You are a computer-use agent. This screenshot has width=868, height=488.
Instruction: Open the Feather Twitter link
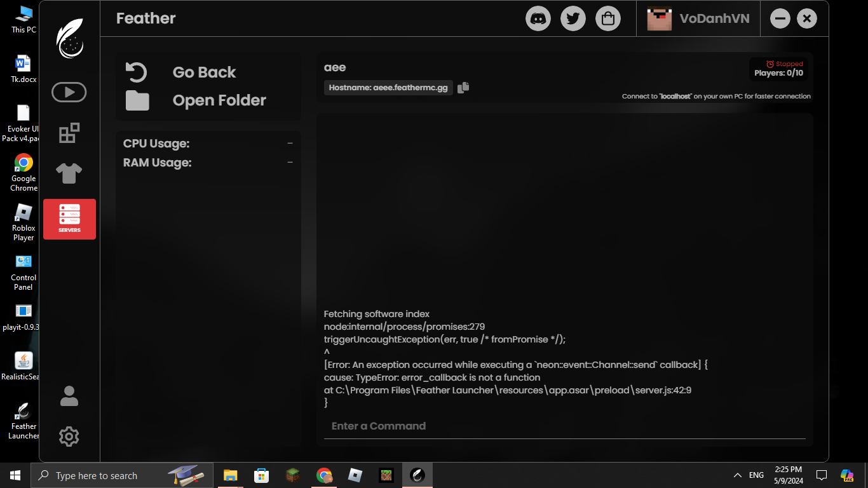(573, 18)
